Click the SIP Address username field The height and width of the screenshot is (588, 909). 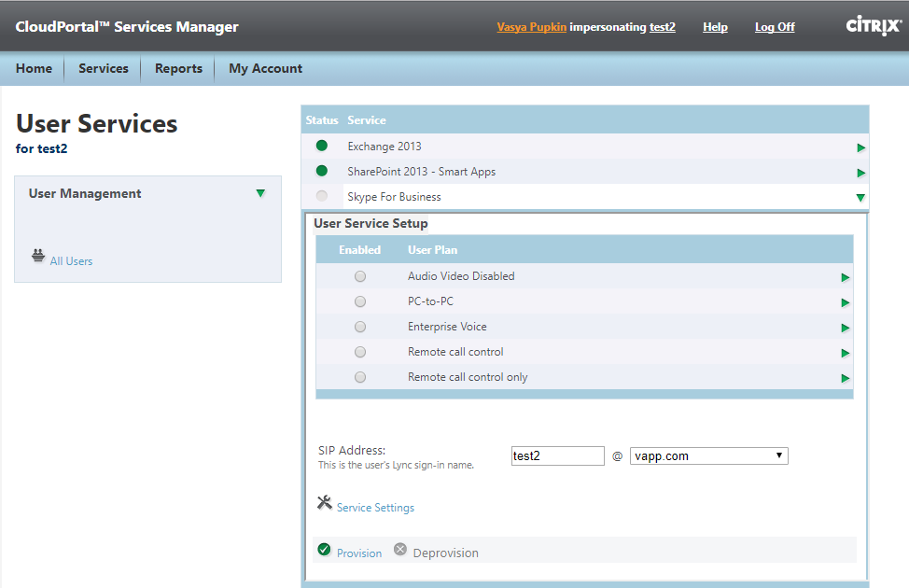pos(558,455)
